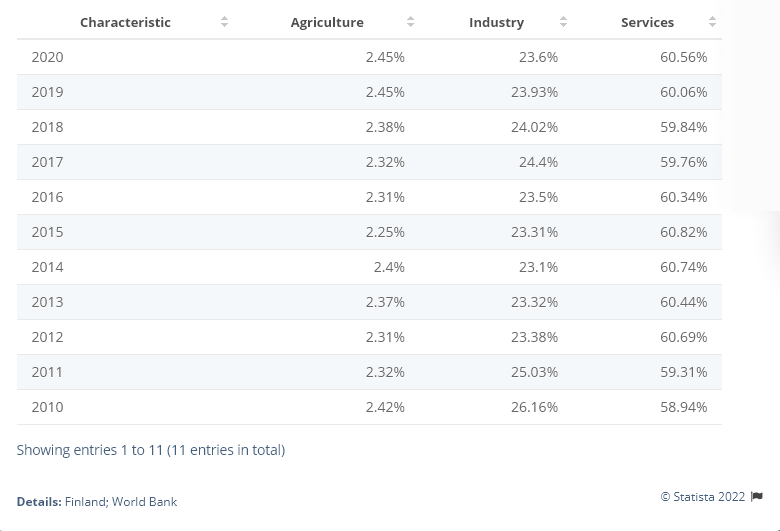Sort table by Characteristic column arrows
This screenshot has height=531, width=780.
tap(224, 22)
